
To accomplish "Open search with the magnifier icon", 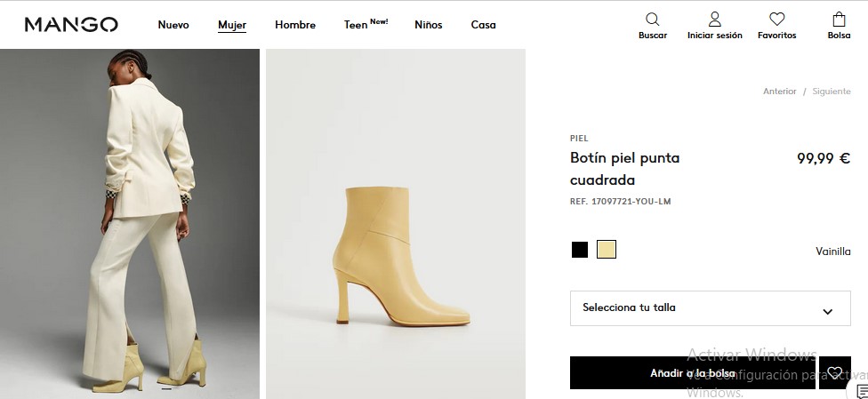I will coord(652,20).
